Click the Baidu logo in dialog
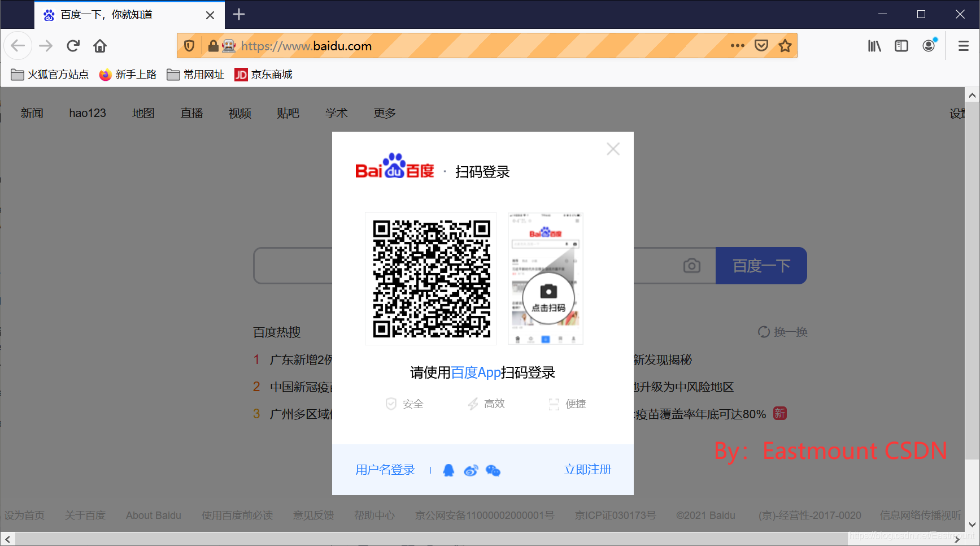Viewport: 980px width, 546px height. (x=395, y=166)
